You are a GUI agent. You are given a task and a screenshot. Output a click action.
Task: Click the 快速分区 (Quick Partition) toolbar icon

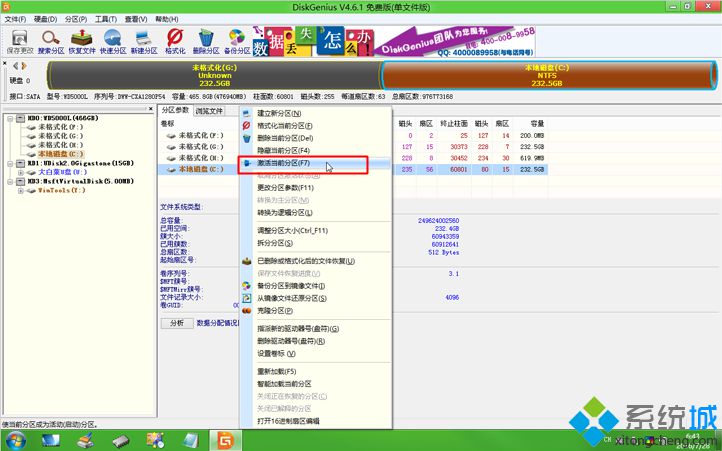(113, 42)
